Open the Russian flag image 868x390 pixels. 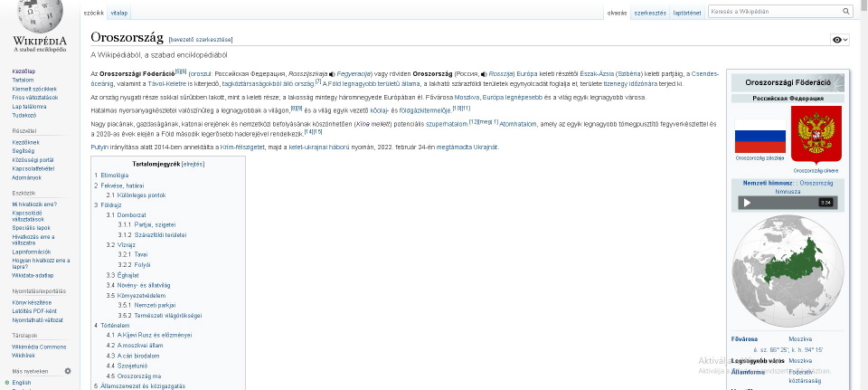pos(759,137)
